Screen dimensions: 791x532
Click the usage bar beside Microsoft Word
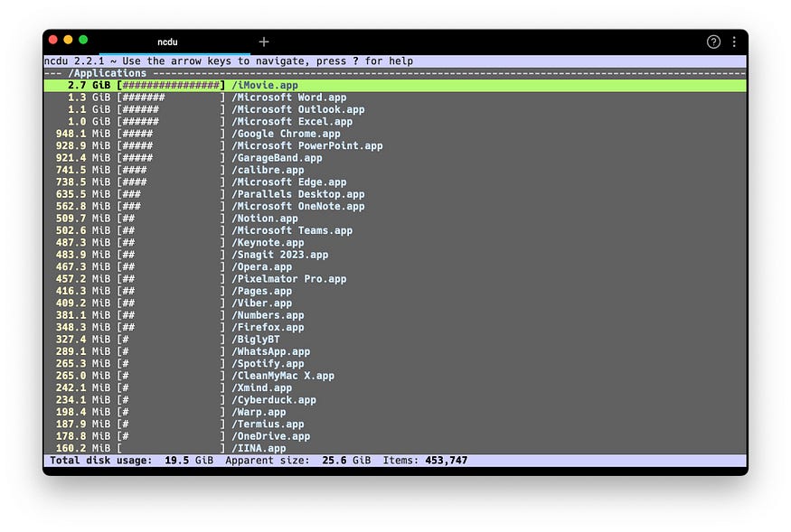pyautogui.click(x=171, y=98)
